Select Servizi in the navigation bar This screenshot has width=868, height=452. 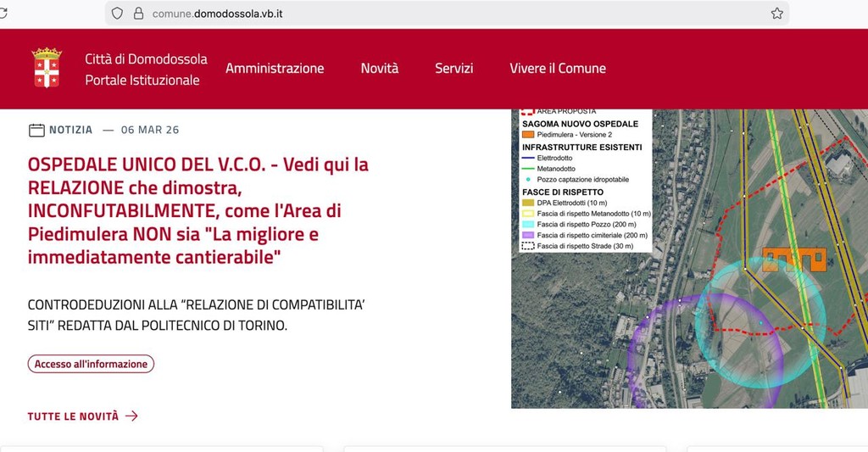[453, 69]
